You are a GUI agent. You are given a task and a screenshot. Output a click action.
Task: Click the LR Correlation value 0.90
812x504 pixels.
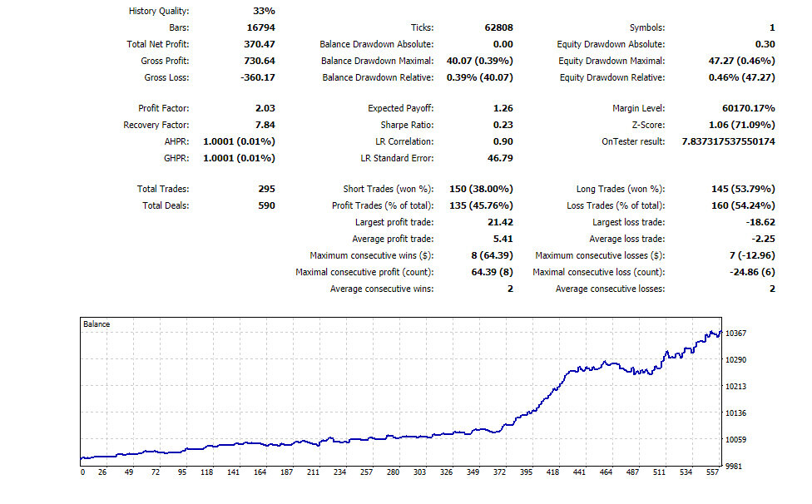click(503, 141)
